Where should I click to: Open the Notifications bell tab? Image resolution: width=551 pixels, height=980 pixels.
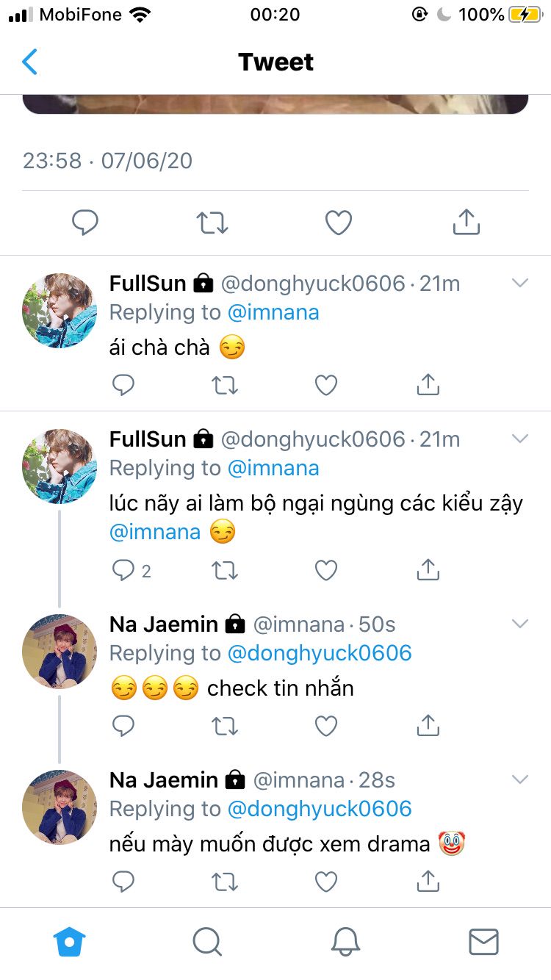(345, 941)
